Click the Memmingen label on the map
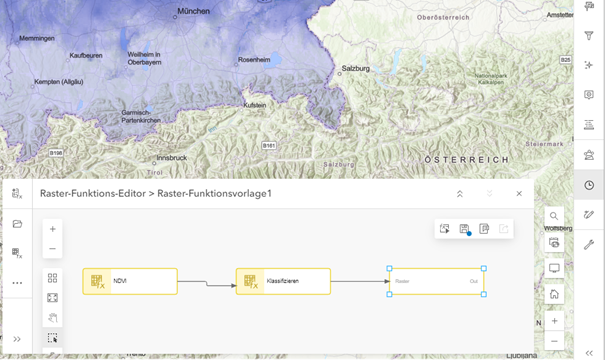This screenshot has height=360, width=605. (37, 38)
